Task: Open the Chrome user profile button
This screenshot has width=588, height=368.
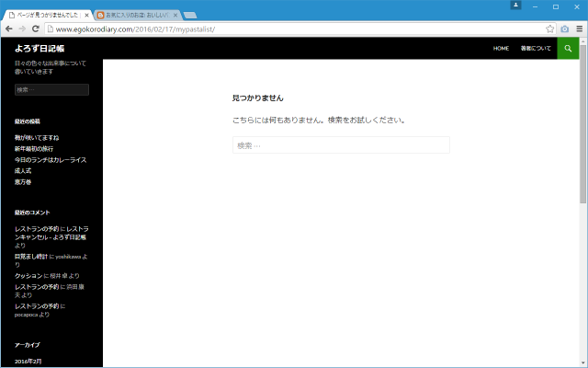Action: coord(516,6)
